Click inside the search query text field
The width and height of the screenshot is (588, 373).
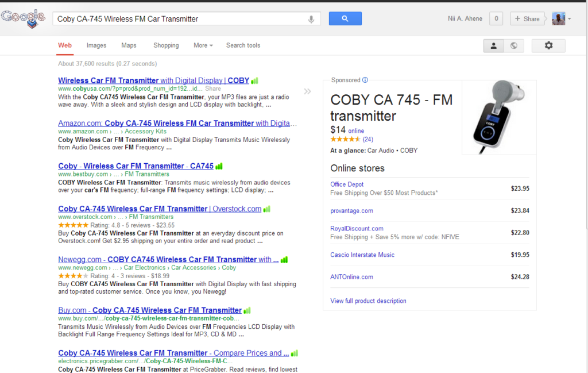pyautogui.click(x=178, y=19)
